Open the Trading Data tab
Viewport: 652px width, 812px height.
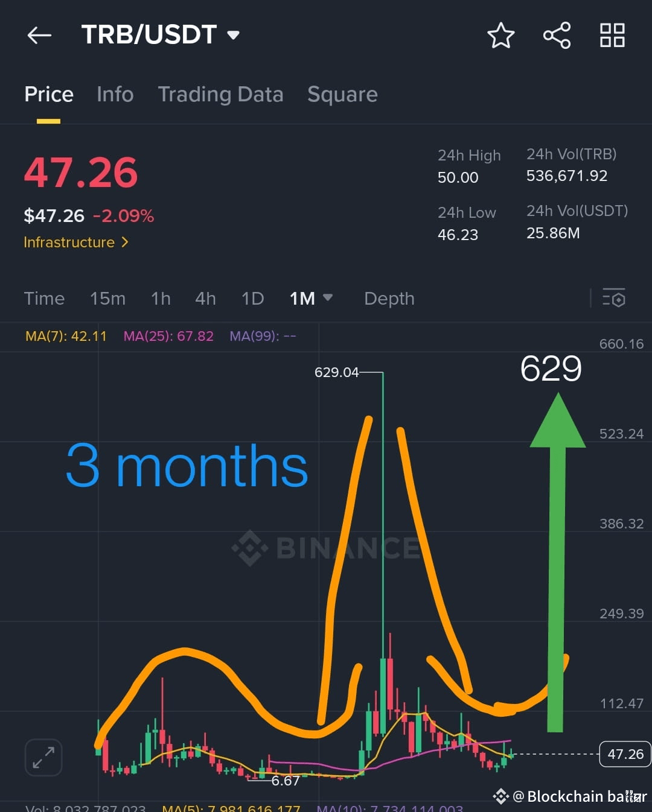pos(220,94)
